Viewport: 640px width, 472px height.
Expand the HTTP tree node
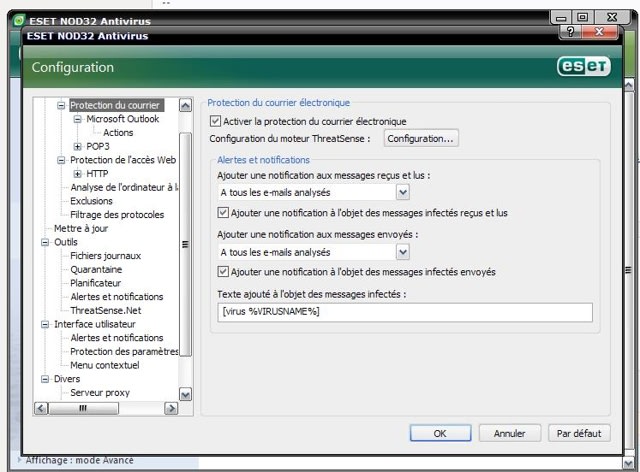77,174
